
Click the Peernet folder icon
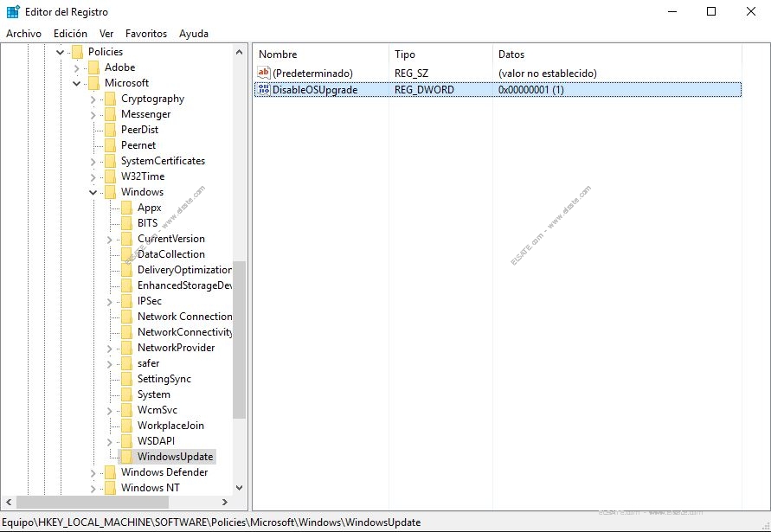pyautogui.click(x=110, y=145)
